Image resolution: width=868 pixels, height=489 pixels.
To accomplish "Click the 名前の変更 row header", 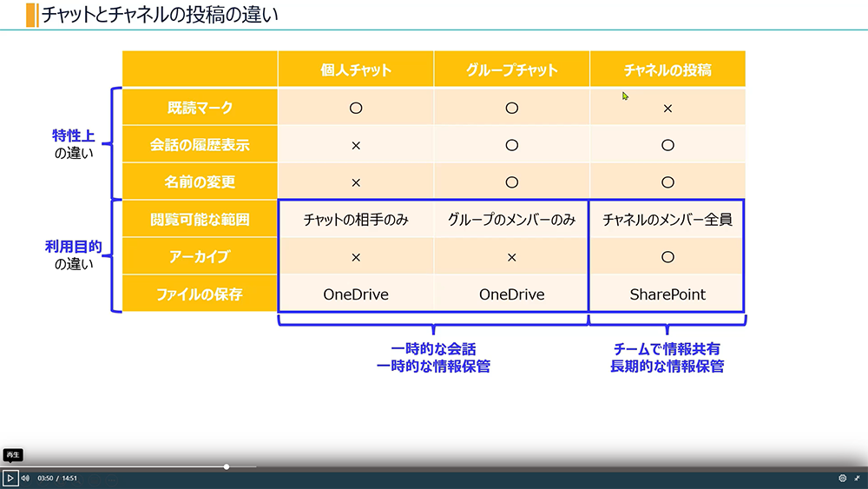I will click(200, 182).
